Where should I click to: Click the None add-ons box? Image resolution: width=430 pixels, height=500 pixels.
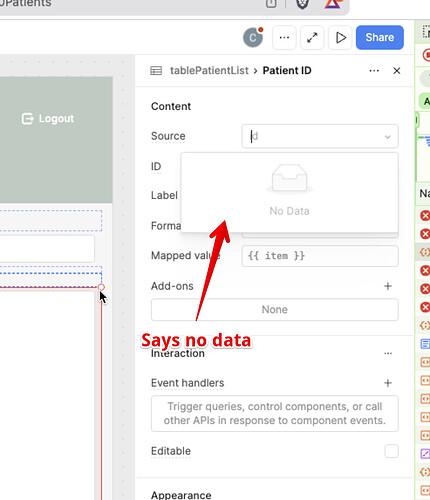(274, 310)
